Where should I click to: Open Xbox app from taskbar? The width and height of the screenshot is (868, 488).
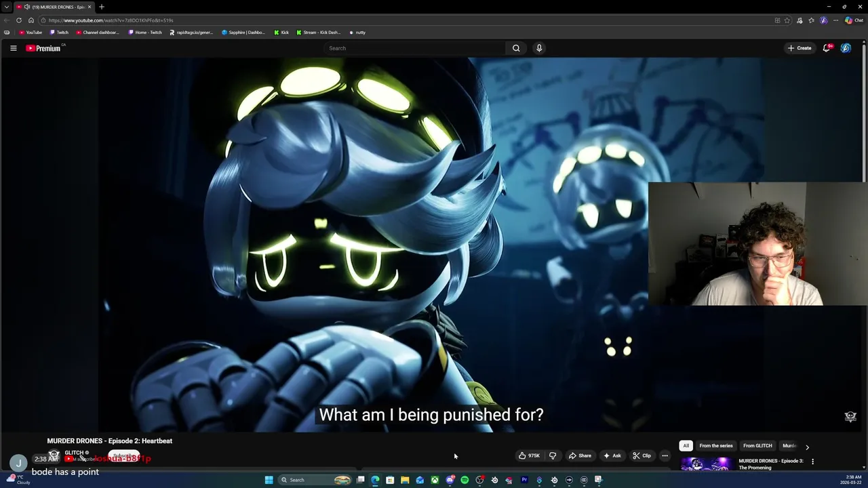[x=435, y=480]
